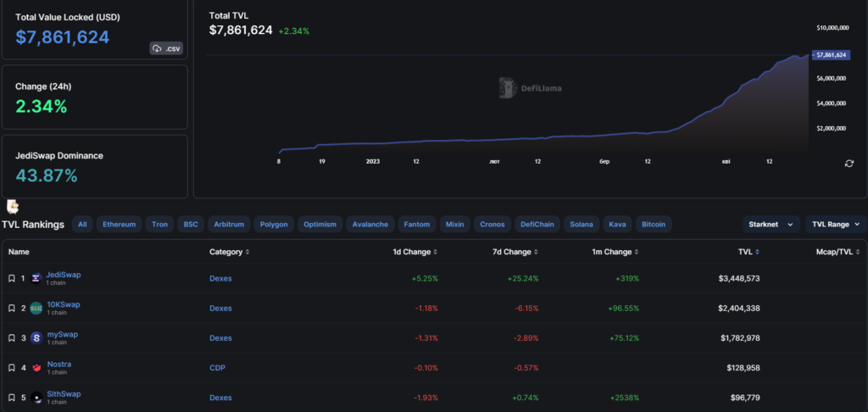Click Nostra TVL value $128,958

pos(743,368)
